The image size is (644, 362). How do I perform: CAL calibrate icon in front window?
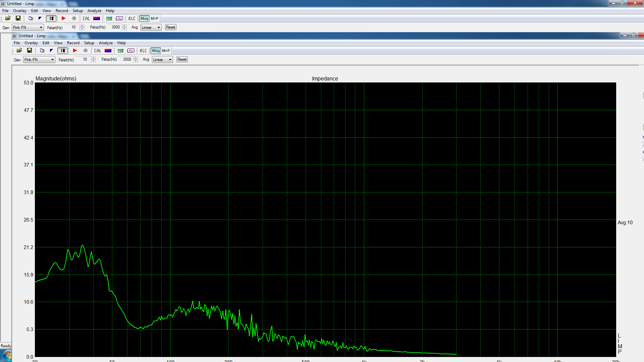(x=98, y=51)
